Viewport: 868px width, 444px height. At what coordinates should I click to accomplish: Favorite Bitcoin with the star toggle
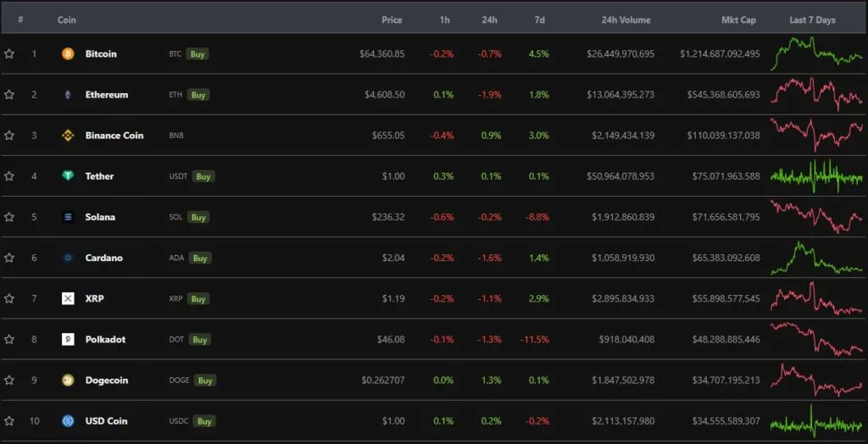(9, 54)
